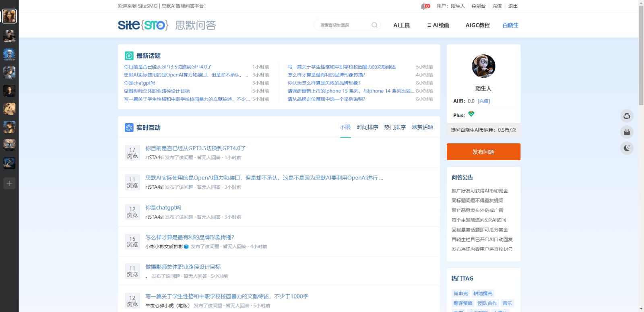This screenshot has height=312, width=644.
Task: Open notice 百晓生栏目已开启AI自动回复
Action: coord(482,240)
